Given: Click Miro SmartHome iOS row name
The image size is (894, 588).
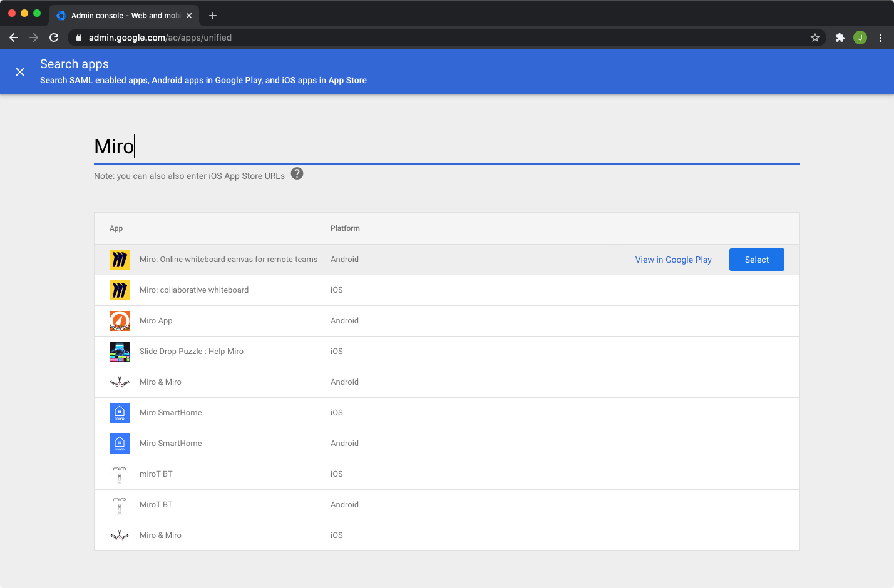Looking at the screenshot, I should 171,413.
